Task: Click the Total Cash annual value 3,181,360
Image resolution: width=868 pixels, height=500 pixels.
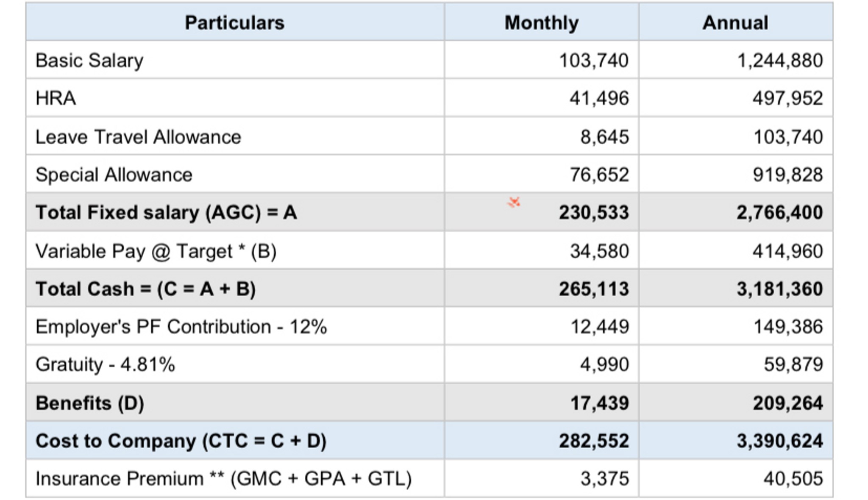Action: coord(780,289)
